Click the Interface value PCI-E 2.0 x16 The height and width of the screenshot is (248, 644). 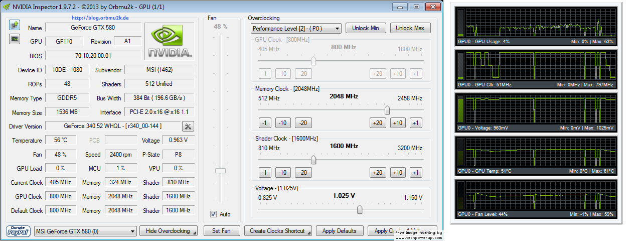[159, 112]
